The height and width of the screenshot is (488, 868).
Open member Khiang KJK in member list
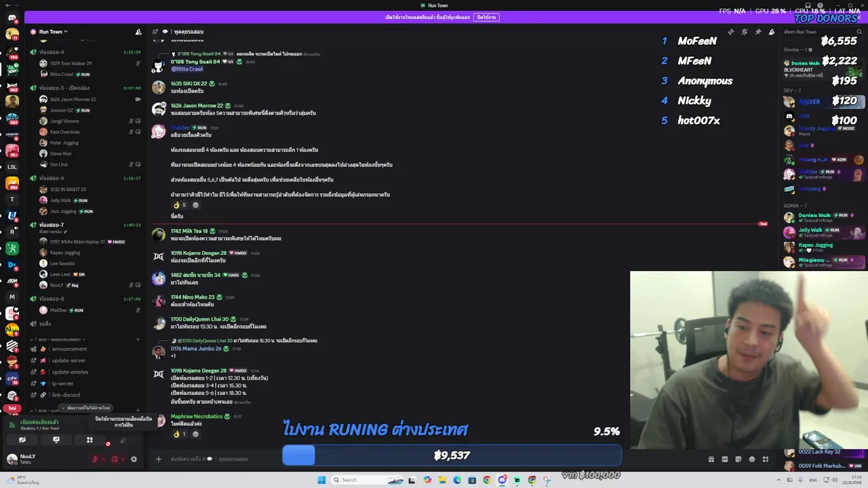[823, 160]
